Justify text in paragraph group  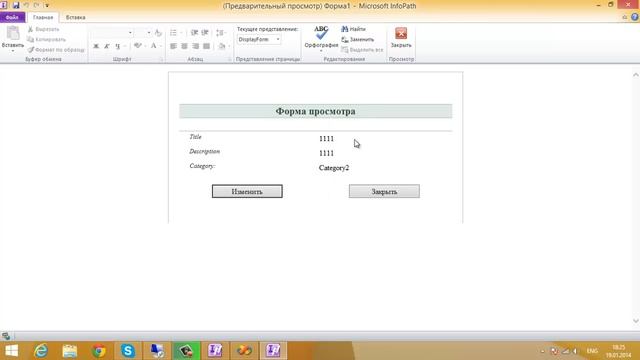coord(207,46)
